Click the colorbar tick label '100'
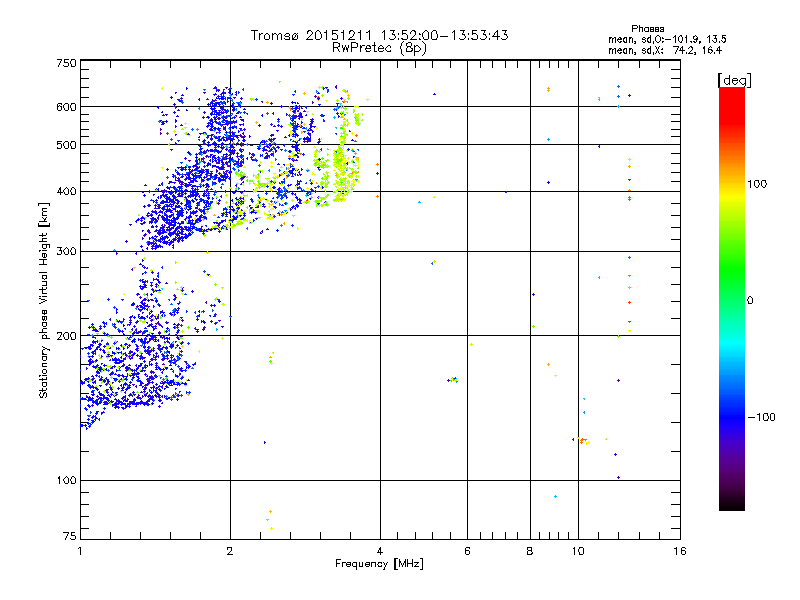This screenshot has height=600, width=800. point(757,184)
